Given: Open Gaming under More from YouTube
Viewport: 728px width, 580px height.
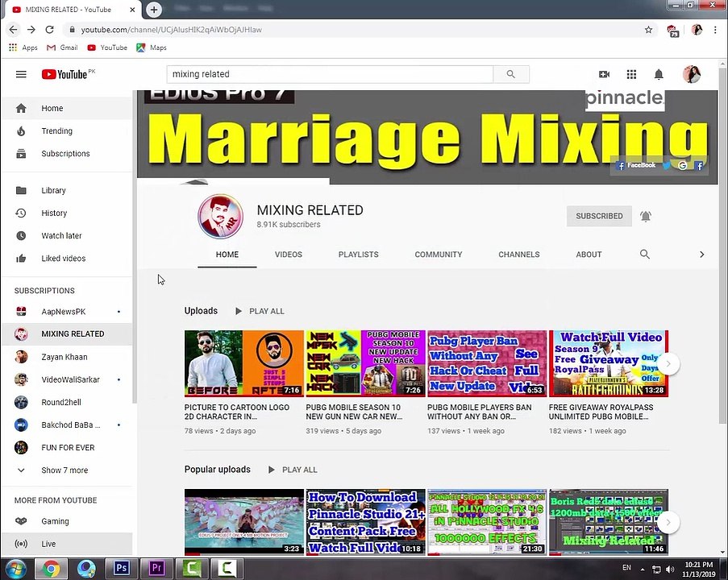Looking at the screenshot, I should pyautogui.click(x=66, y=521).
